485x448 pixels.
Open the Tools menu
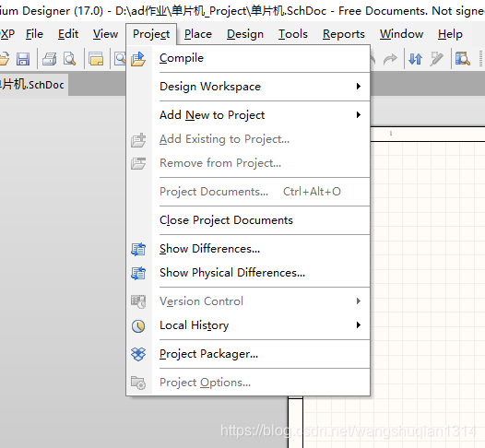click(x=293, y=34)
